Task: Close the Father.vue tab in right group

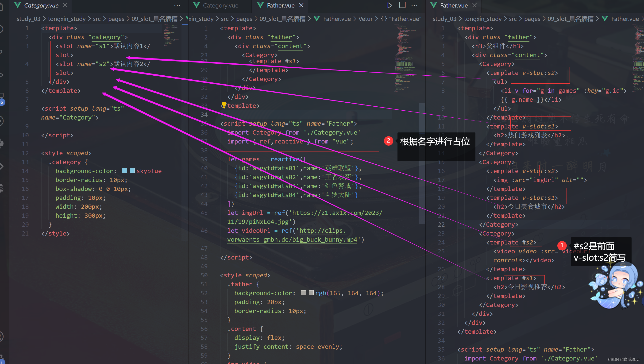Action: click(474, 5)
